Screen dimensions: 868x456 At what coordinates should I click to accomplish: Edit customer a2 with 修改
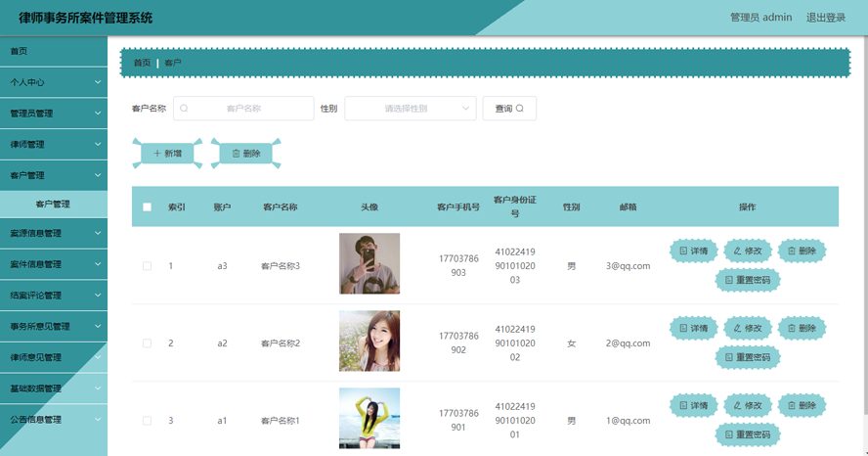748,328
